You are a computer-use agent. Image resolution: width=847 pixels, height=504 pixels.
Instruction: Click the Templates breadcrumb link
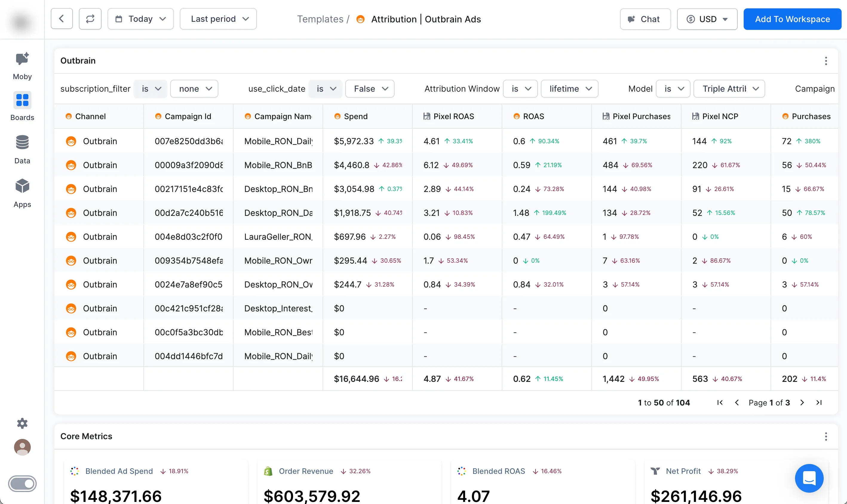(320, 19)
